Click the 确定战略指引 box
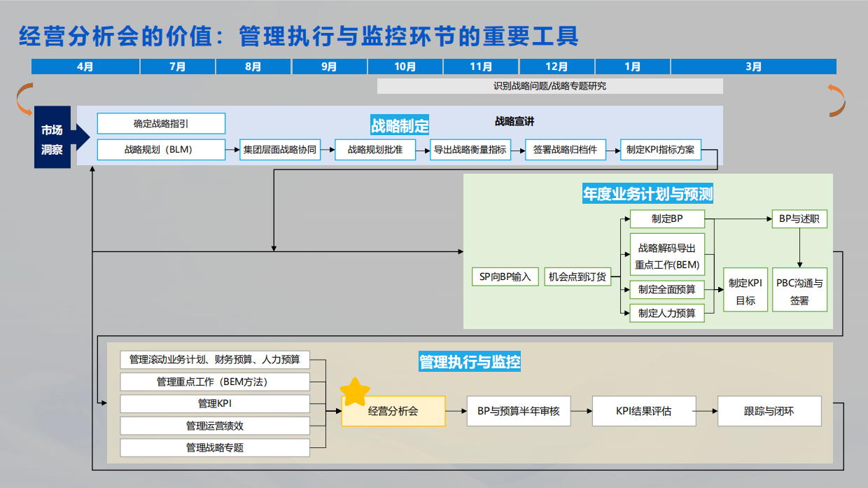Screen dimensions: 868x488 pos(161,123)
